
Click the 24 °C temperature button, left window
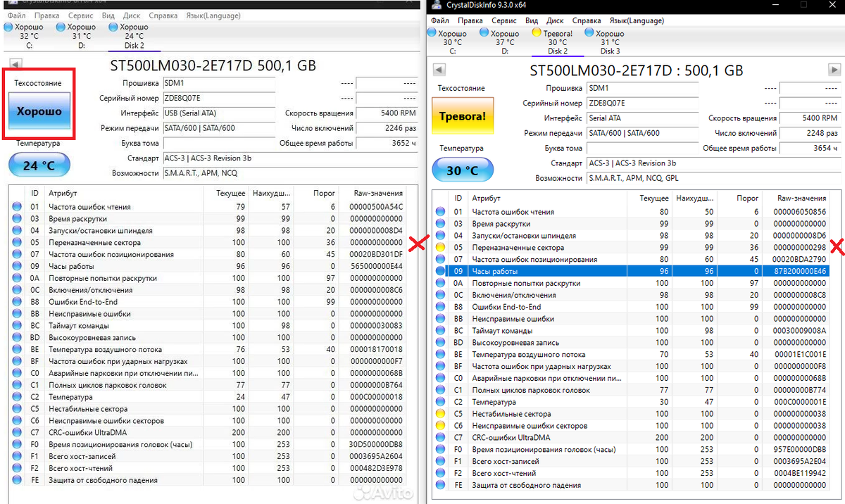pyautogui.click(x=39, y=166)
